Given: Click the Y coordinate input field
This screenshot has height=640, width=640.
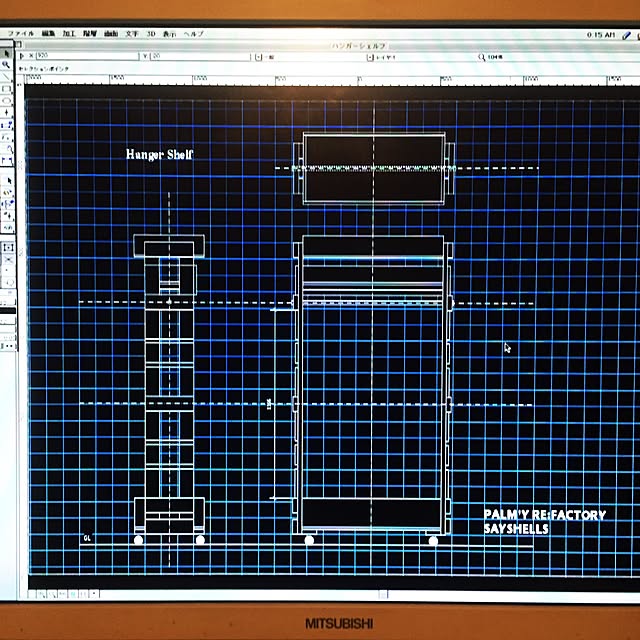Looking at the screenshot, I should pyautogui.click(x=200, y=56).
